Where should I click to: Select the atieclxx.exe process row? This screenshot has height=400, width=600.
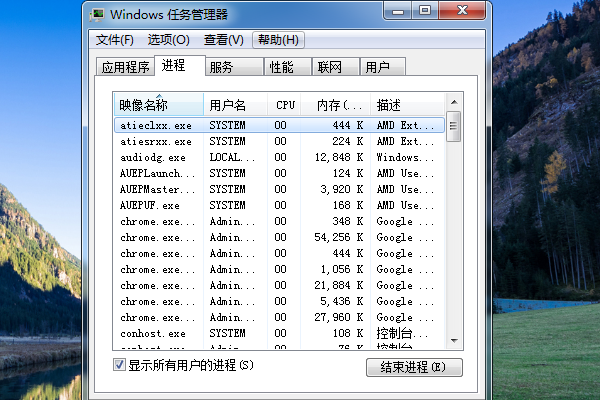point(279,125)
